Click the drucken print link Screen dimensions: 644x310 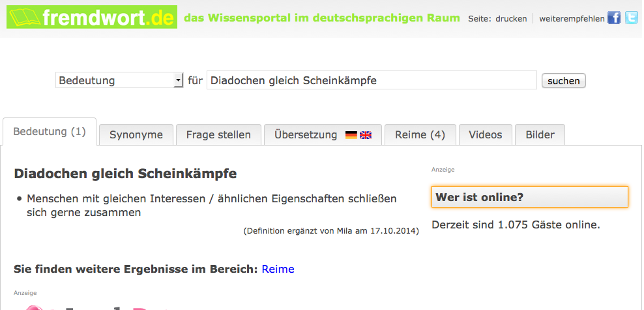pyautogui.click(x=511, y=19)
